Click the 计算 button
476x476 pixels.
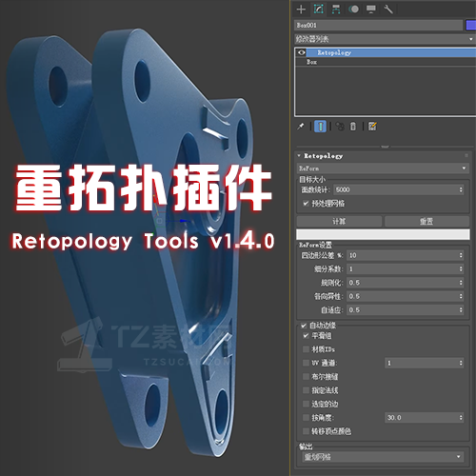click(x=339, y=221)
